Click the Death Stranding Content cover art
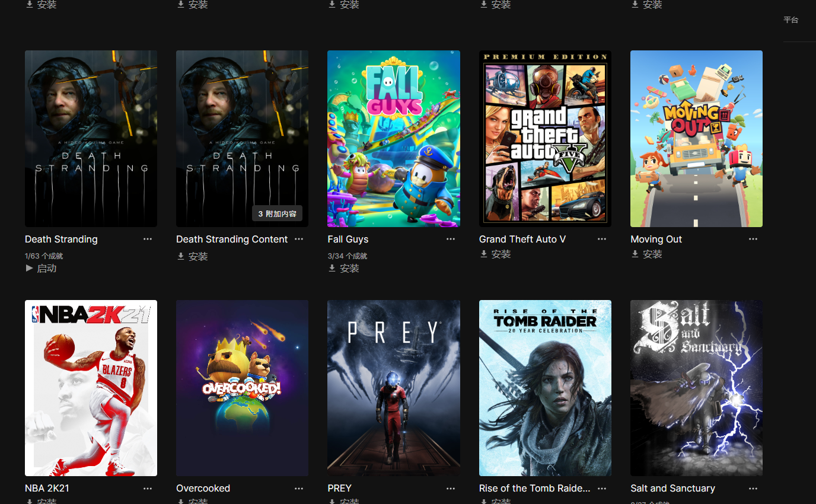Image resolution: width=816 pixels, height=504 pixels. pos(242,139)
